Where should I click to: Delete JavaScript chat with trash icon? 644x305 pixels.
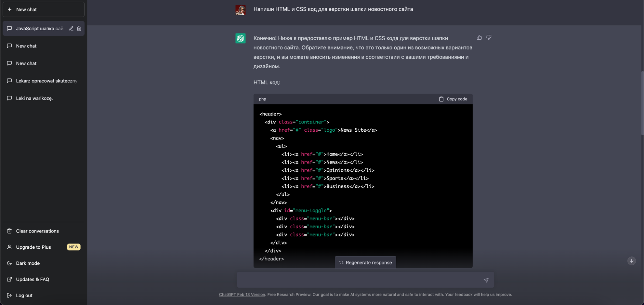(79, 28)
